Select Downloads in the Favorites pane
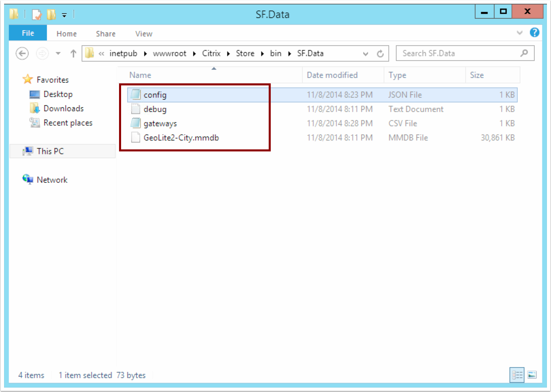 tap(64, 109)
